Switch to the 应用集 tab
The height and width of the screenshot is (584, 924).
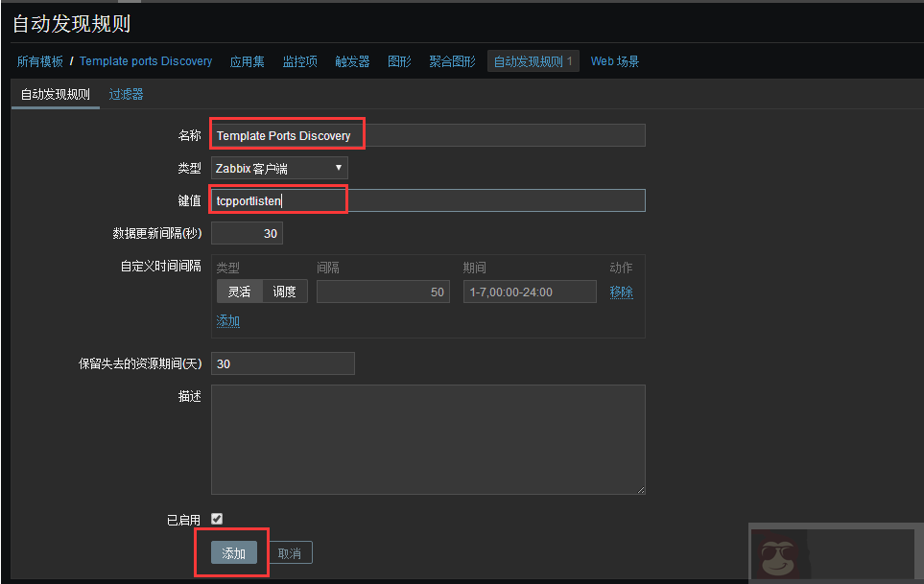[246, 60]
